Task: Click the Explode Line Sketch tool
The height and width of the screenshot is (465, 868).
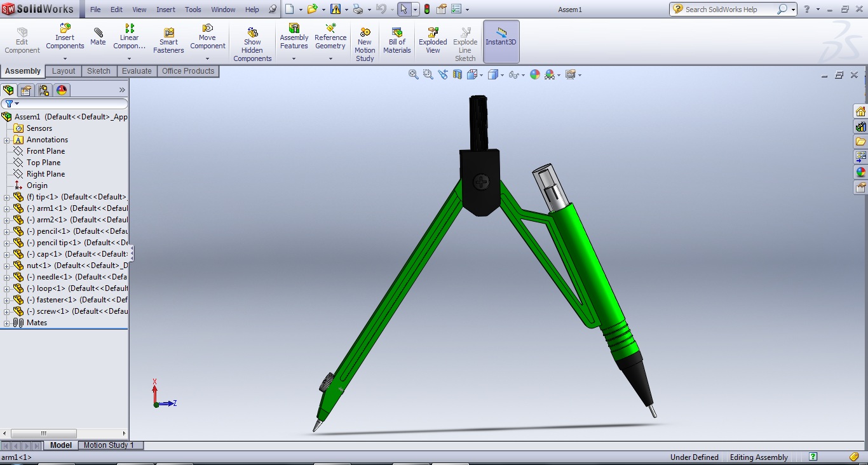Action: pyautogui.click(x=465, y=44)
